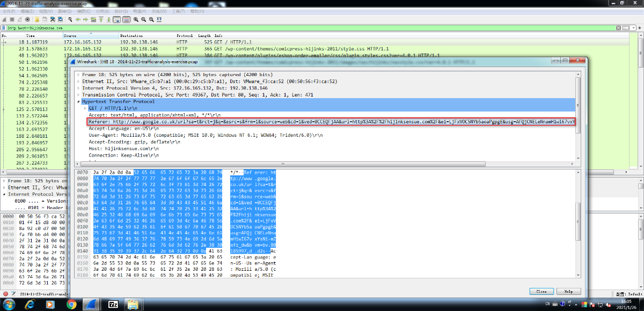Viewport: 644px width, 311px height.
Task: Jump to the first packet
Action: [x=101, y=19]
